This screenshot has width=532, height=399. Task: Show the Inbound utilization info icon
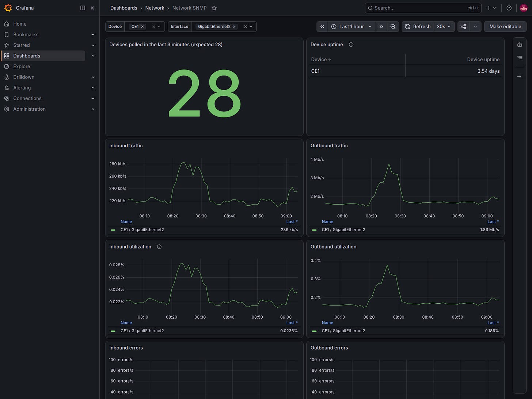click(x=159, y=247)
